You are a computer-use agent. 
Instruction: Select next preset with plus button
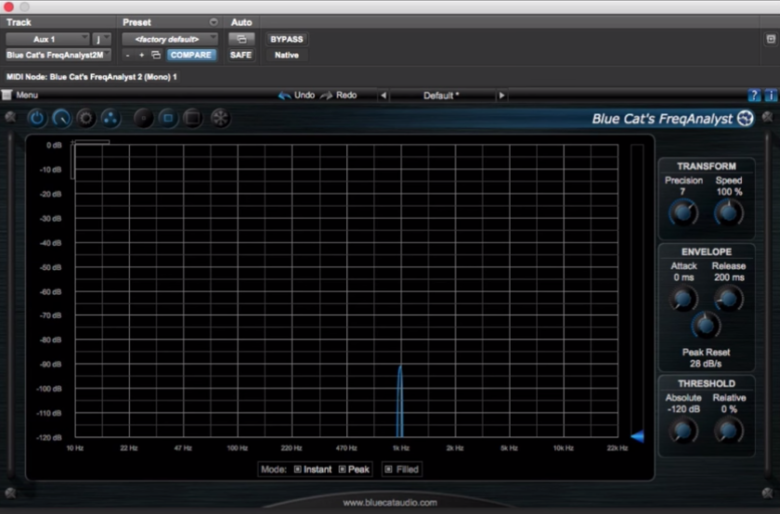pyautogui.click(x=141, y=55)
